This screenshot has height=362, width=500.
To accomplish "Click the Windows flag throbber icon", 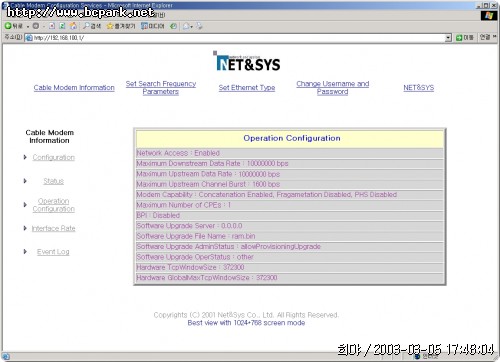I will [489, 15].
